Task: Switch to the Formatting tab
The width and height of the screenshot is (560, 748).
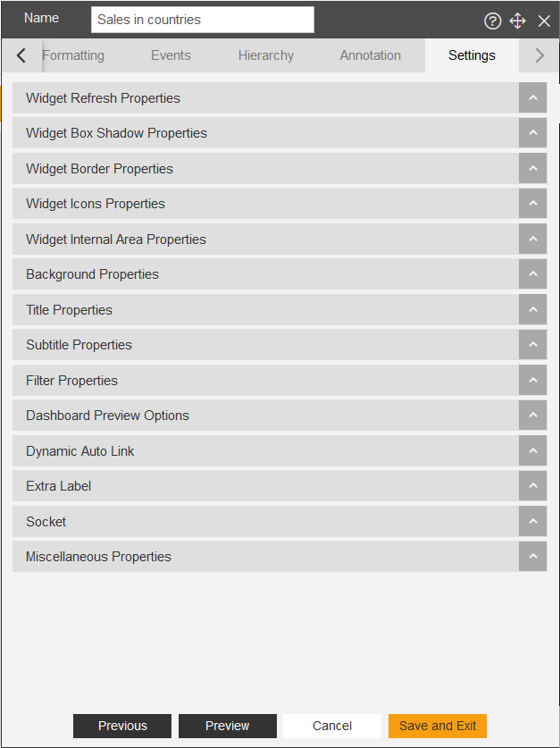Action: 73,55
